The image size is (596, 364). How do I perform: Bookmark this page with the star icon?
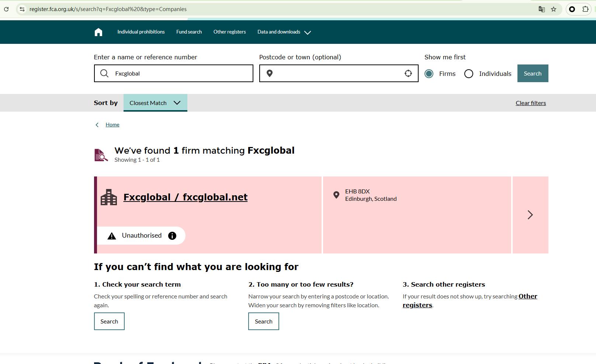(554, 9)
